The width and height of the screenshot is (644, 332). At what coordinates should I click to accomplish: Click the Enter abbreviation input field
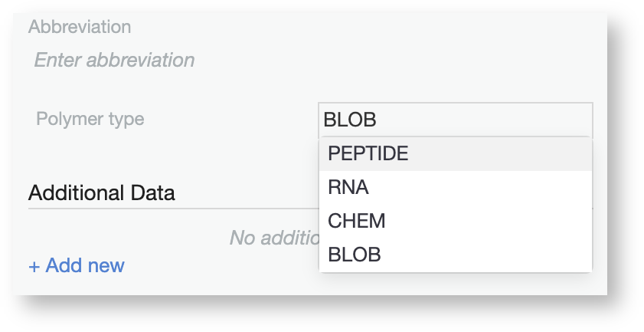pos(115,60)
